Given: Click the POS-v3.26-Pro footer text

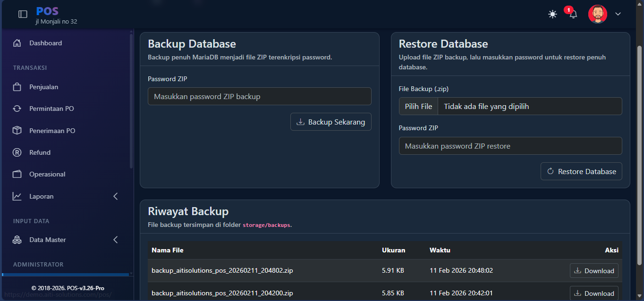Looking at the screenshot, I should point(85,288).
